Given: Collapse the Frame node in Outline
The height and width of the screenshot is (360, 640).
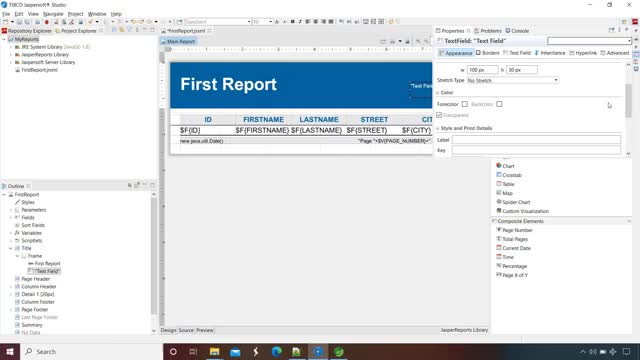Looking at the screenshot, I should (17, 256).
